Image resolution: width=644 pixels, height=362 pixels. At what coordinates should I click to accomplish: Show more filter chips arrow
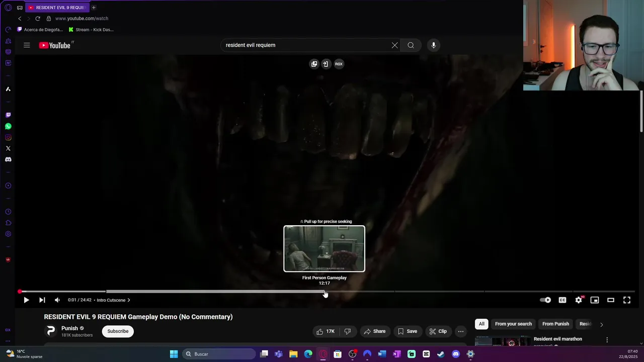point(601,324)
